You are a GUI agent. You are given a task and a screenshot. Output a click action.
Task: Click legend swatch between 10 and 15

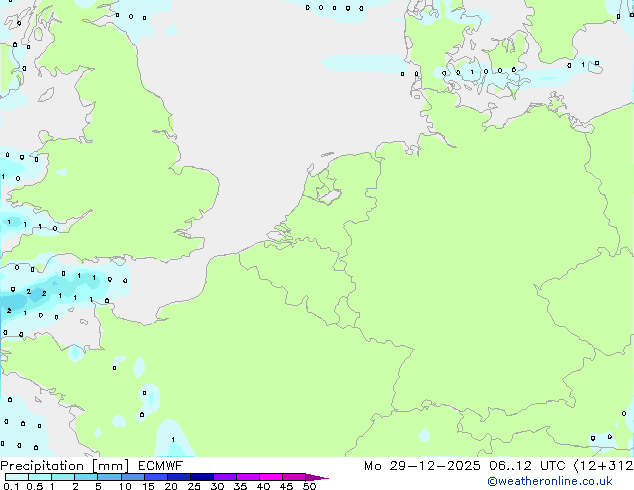click(132, 477)
